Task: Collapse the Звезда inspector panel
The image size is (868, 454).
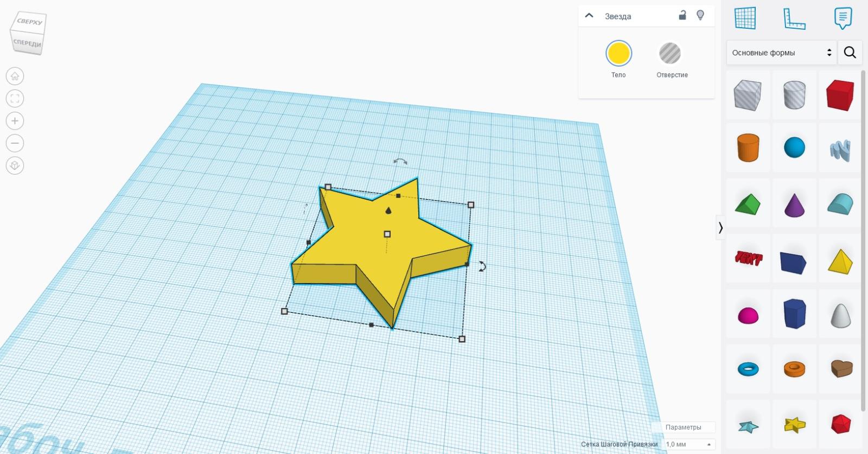Action: click(x=589, y=16)
